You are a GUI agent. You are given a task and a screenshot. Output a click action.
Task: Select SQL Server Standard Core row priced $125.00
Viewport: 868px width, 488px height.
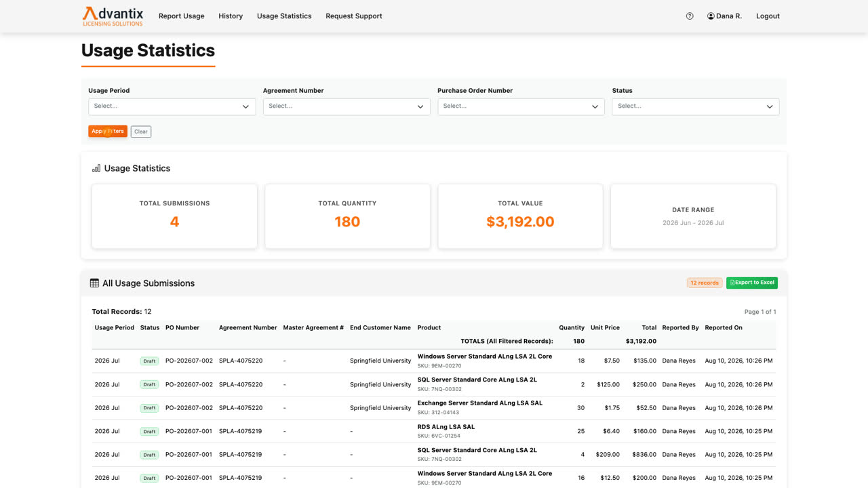point(434,384)
